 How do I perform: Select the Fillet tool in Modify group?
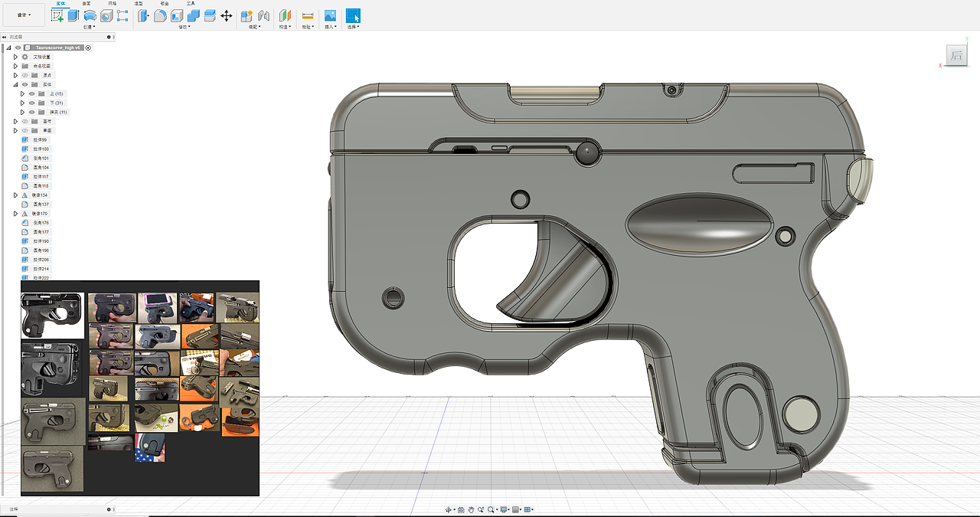click(x=160, y=15)
